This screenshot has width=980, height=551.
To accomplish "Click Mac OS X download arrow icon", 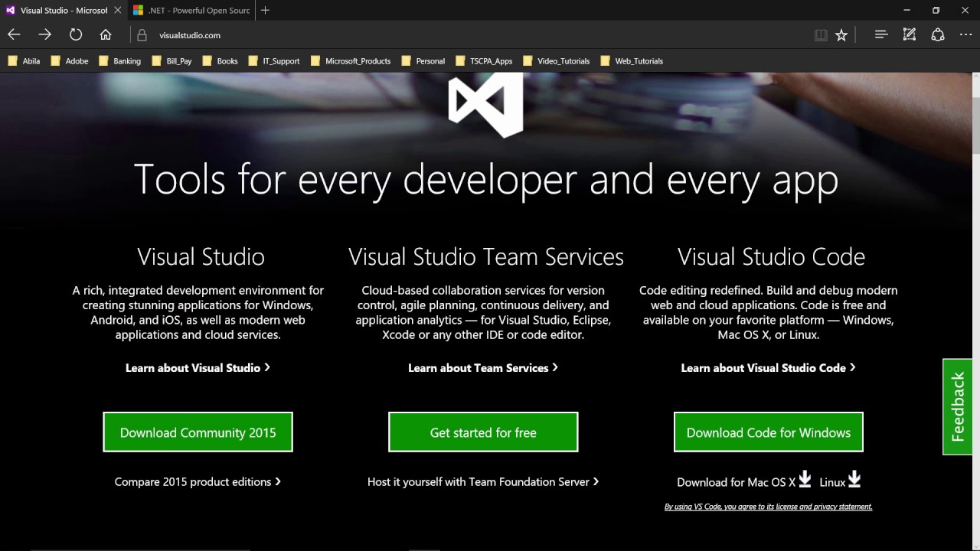I will pos(805,479).
